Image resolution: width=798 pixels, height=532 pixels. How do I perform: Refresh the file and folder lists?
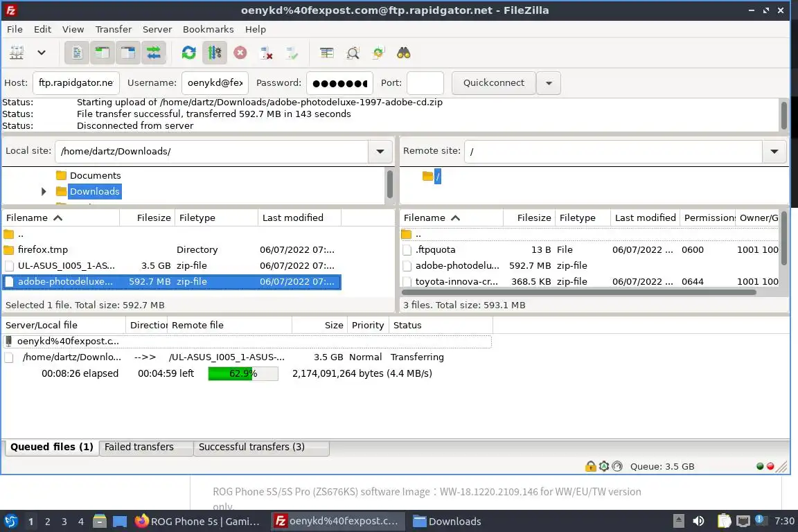click(189, 53)
